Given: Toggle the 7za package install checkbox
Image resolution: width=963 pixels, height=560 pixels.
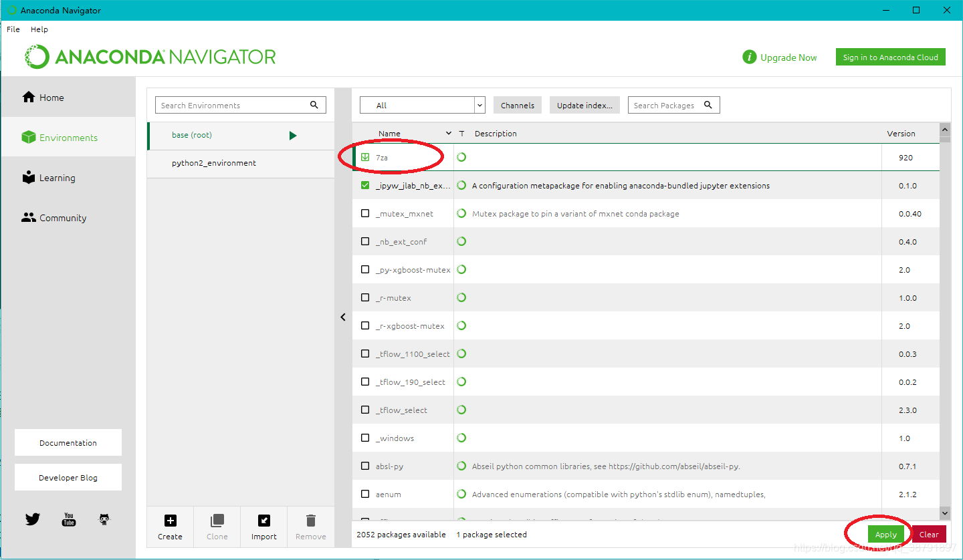Looking at the screenshot, I should pyautogui.click(x=365, y=158).
